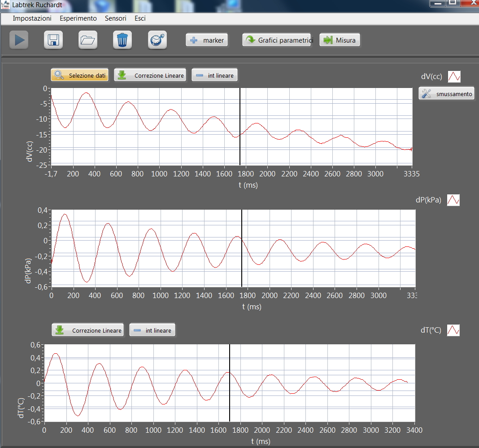Click int lineare above the dV graph
This screenshot has height=448, width=479.
click(x=214, y=76)
